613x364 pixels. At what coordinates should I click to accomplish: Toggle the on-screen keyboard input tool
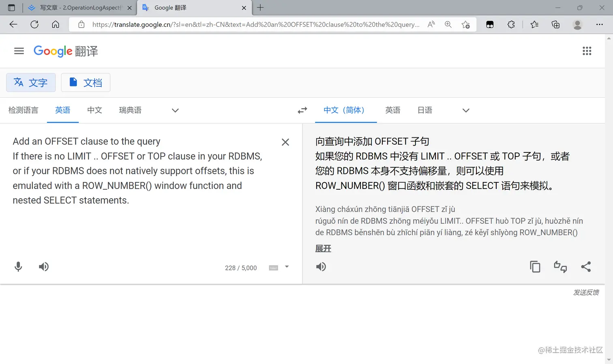(x=274, y=268)
